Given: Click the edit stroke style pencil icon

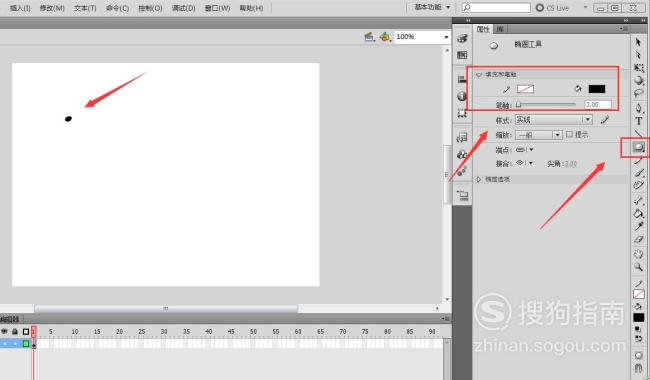Looking at the screenshot, I should (x=605, y=120).
